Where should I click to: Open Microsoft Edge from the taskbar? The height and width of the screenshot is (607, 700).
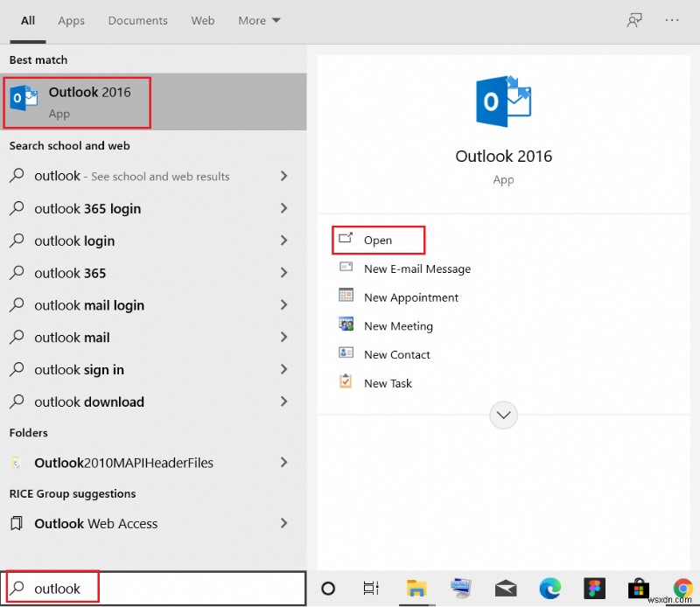[x=550, y=589]
